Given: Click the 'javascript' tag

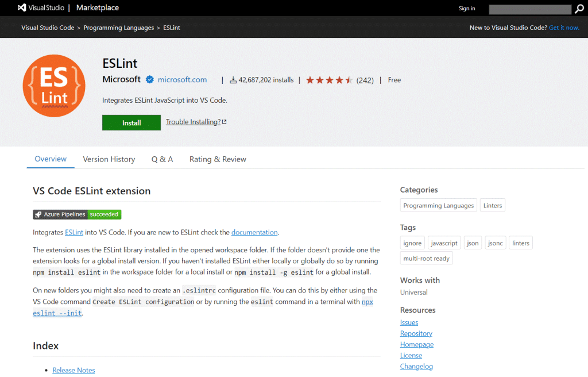Looking at the screenshot, I should pyautogui.click(x=444, y=243).
